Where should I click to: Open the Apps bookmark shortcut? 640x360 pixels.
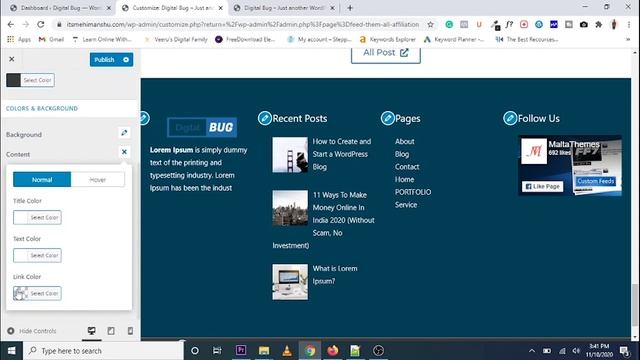(x=19, y=40)
